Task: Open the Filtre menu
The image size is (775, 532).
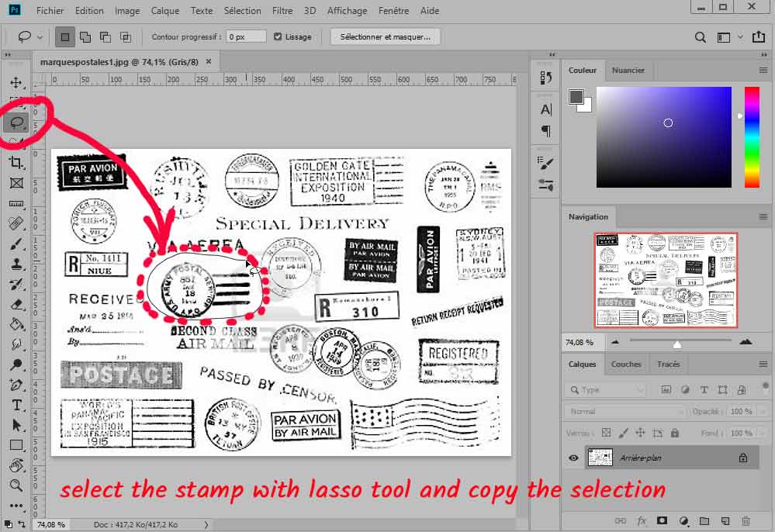Action: [282, 10]
